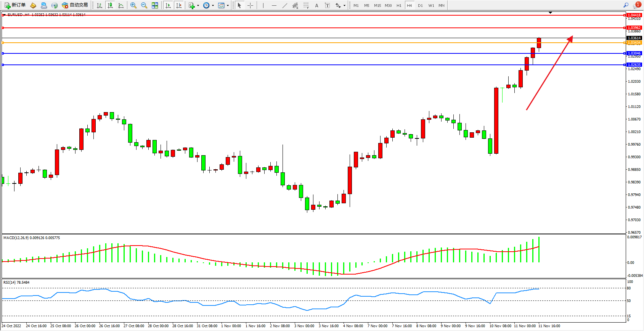Switch to M15 timeframe
644x331 pixels.
pyautogui.click(x=377, y=5)
